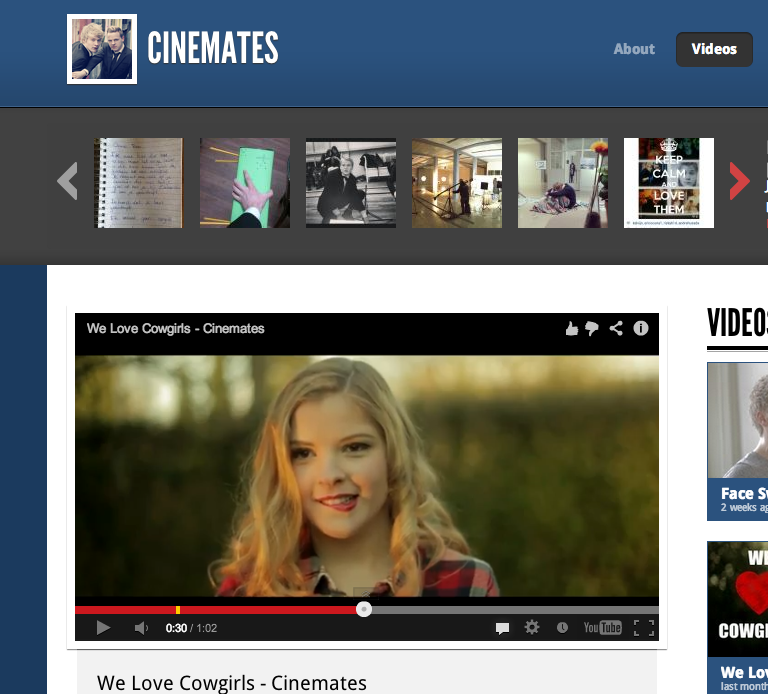The width and height of the screenshot is (768, 694).
Task: Toggle video captions
Action: [502, 628]
